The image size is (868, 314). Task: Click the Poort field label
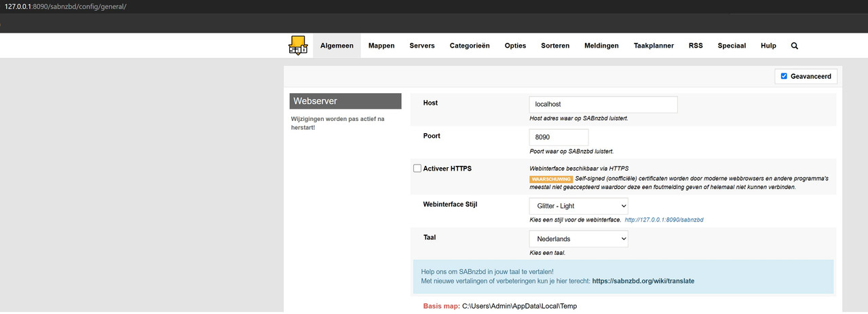pyautogui.click(x=432, y=136)
